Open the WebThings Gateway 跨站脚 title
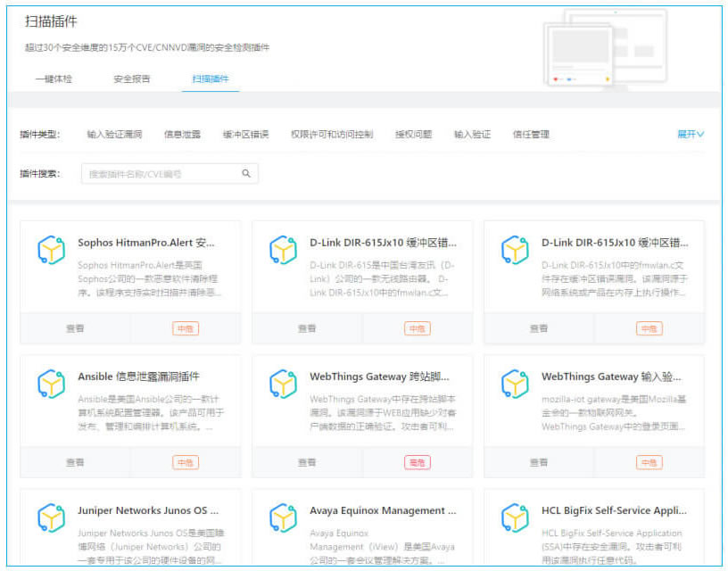This screenshot has height=571, width=728. click(x=379, y=376)
